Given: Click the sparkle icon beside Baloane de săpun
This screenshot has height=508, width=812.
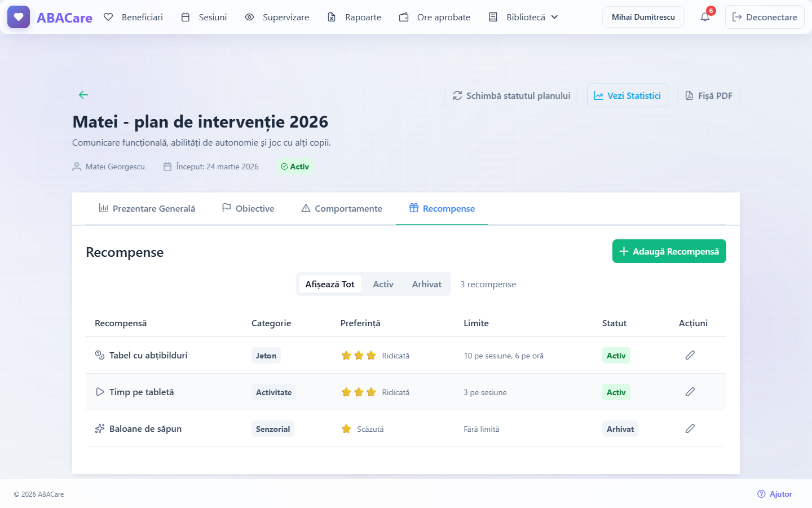Looking at the screenshot, I should [100, 428].
